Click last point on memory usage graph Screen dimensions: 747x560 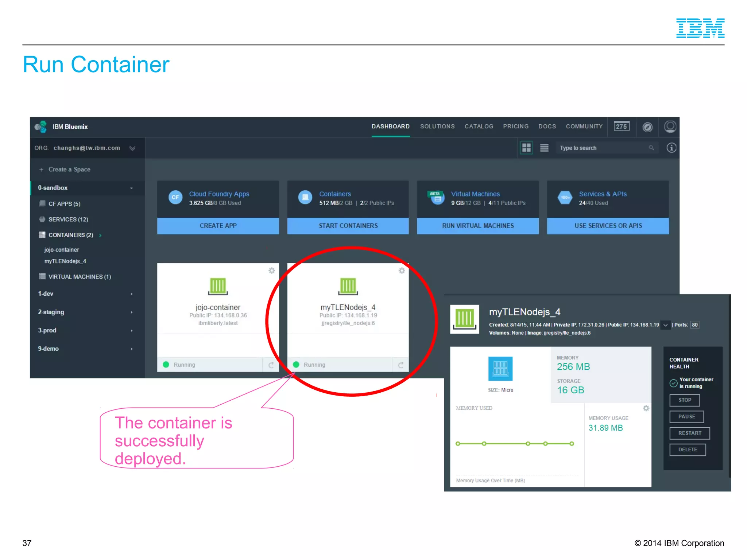572,444
